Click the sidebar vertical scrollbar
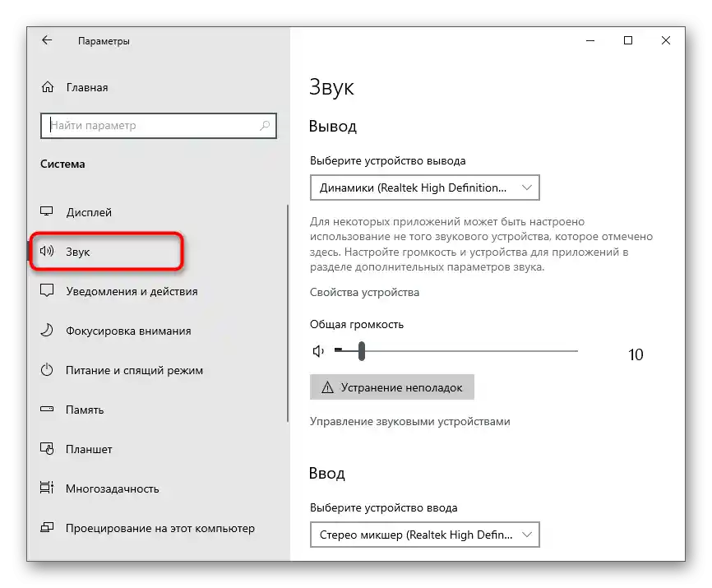Screen dimensions: 712x588 coord(288,313)
